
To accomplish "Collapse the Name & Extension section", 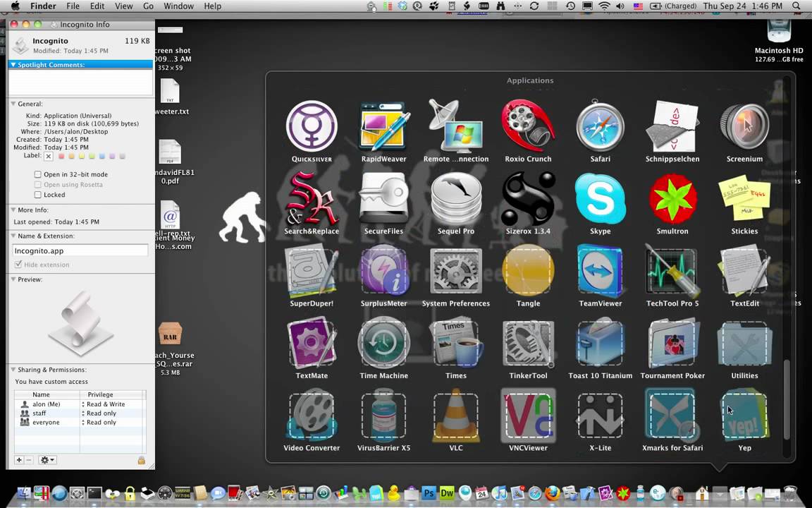I will pos(13,236).
